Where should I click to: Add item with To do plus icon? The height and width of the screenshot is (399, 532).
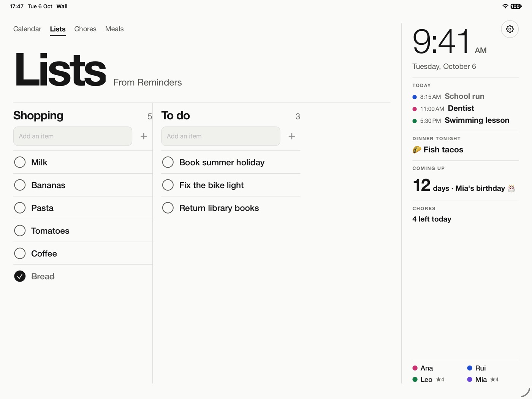point(291,136)
